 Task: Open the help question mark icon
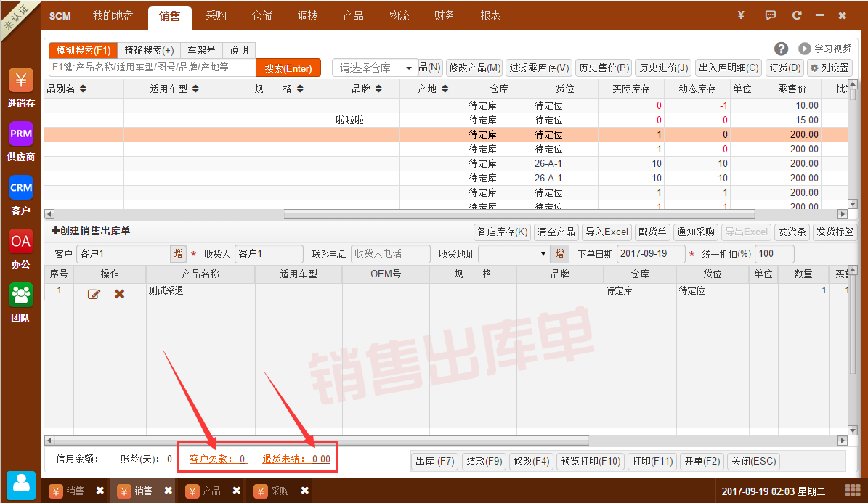pyautogui.click(x=781, y=49)
